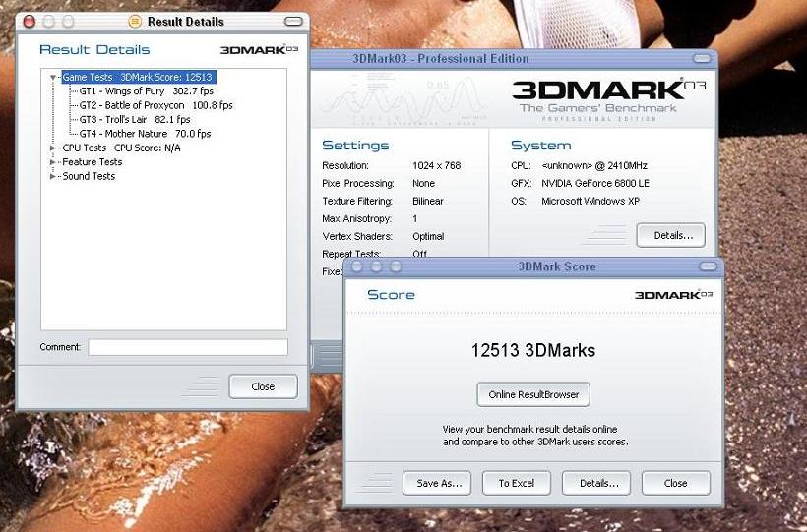The width and height of the screenshot is (807, 532).
Task: Click the yellow icon beside Result Details title
Action: click(x=135, y=22)
